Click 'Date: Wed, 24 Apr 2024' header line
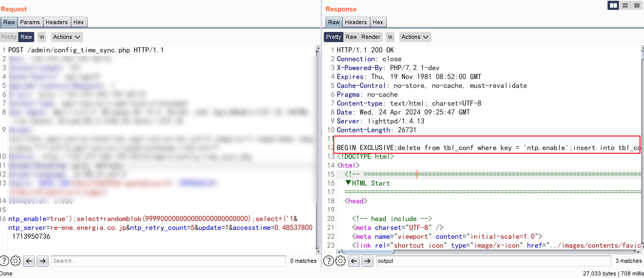 click(403, 112)
